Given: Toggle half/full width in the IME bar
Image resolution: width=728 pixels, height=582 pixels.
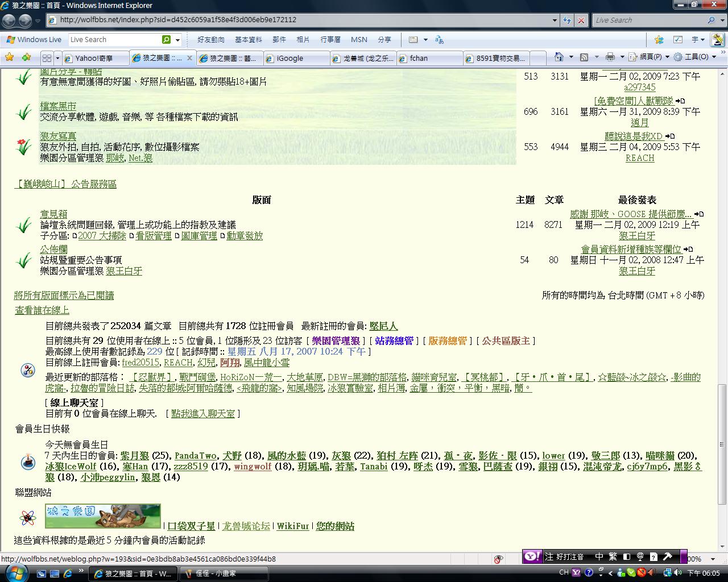Looking at the screenshot, I should point(626,557).
